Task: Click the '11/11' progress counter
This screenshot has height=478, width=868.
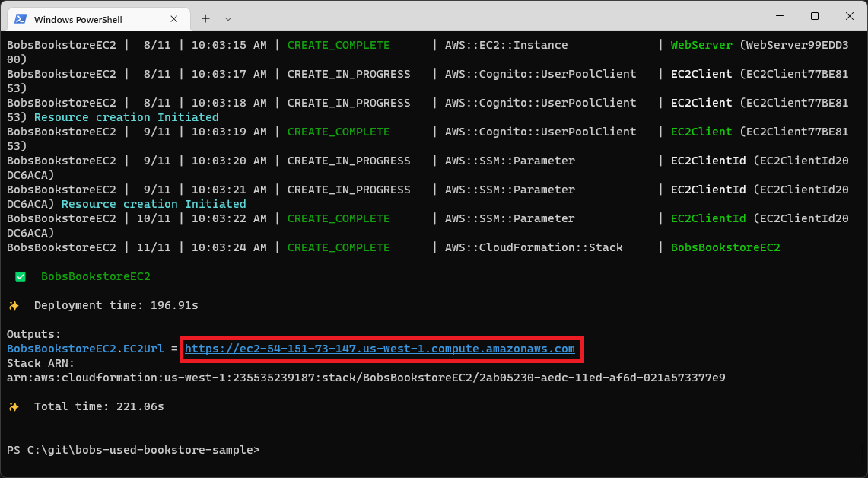Action: (154, 247)
